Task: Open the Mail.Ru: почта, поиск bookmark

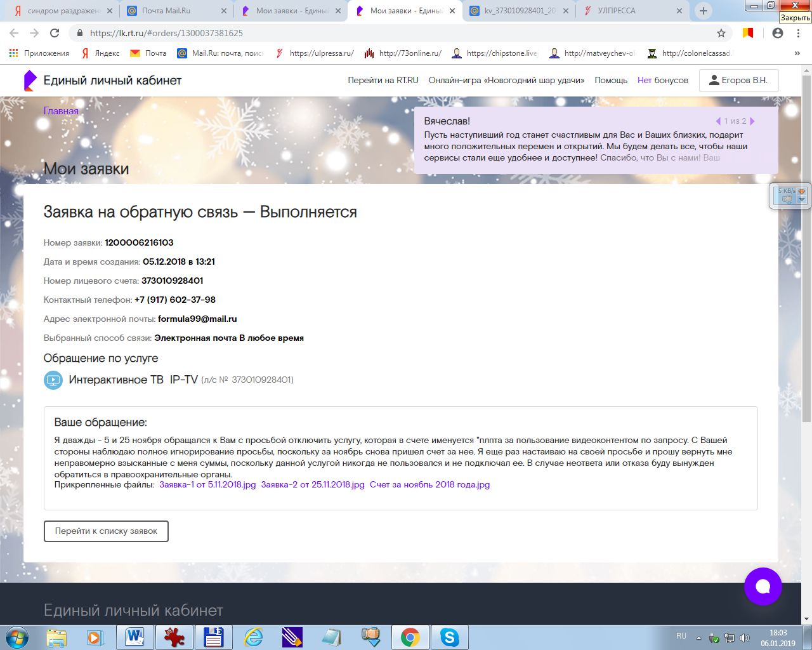Action: point(220,53)
